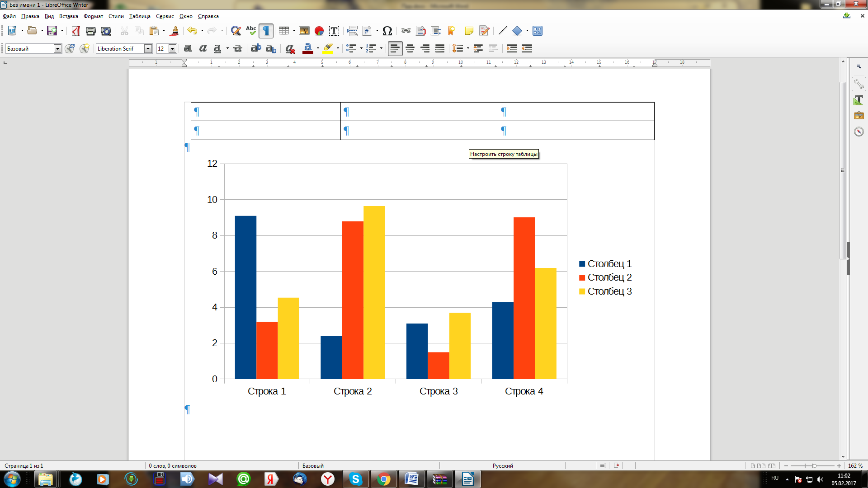Click the font color swatch in toolbar
The width and height of the screenshot is (868, 488).
[307, 49]
